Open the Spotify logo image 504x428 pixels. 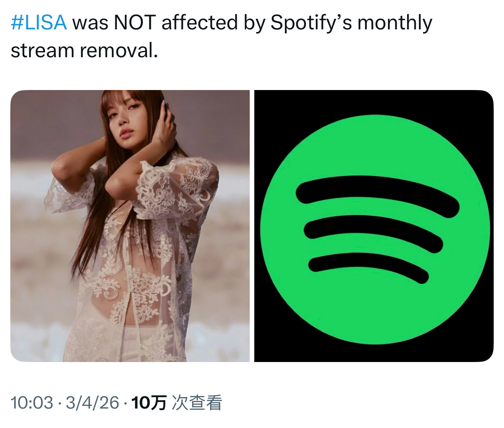[x=374, y=226]
